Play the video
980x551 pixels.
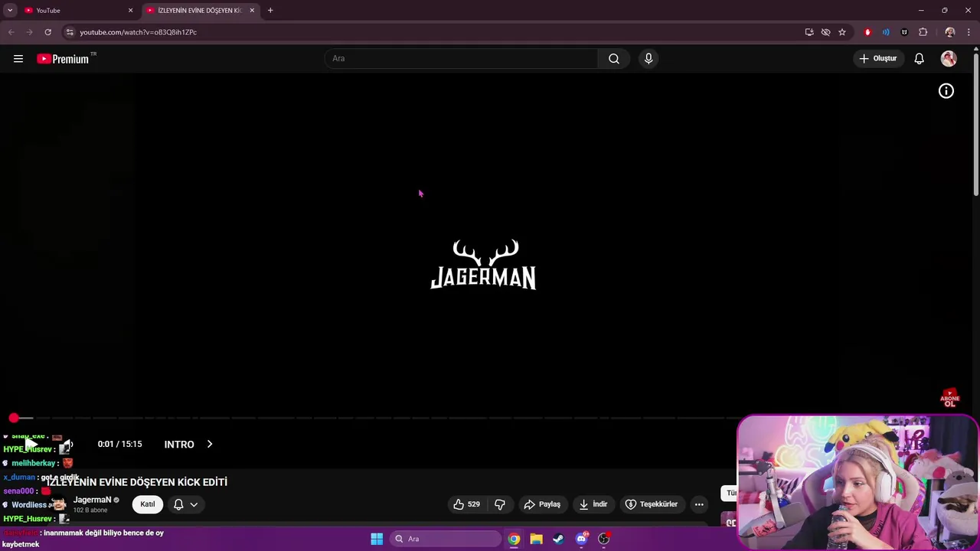click(x=31, y=444)
